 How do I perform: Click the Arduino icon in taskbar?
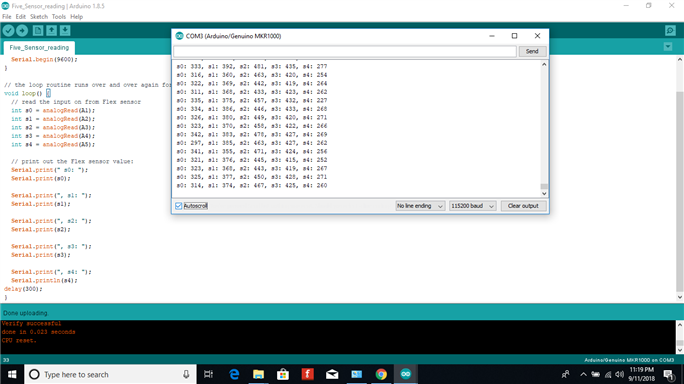406,374
